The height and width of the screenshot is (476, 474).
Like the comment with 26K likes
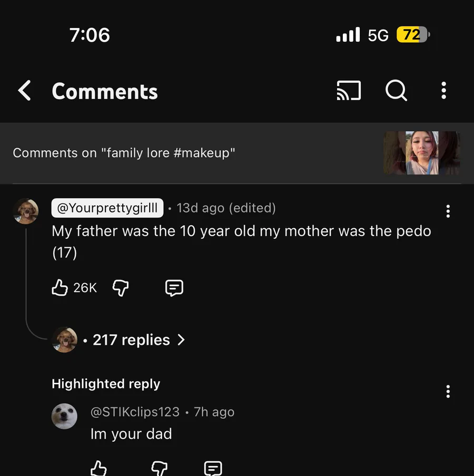click(60, 287)
